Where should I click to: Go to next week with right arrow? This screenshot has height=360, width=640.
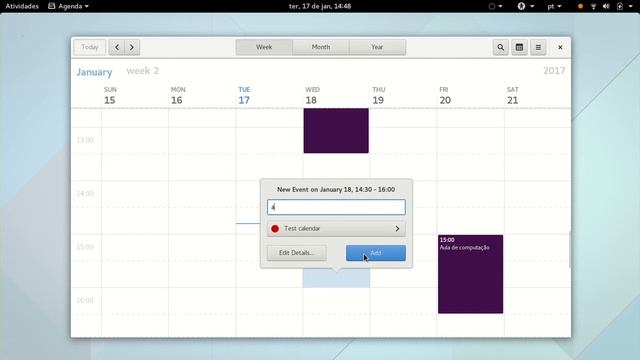[x=132, y=47]
